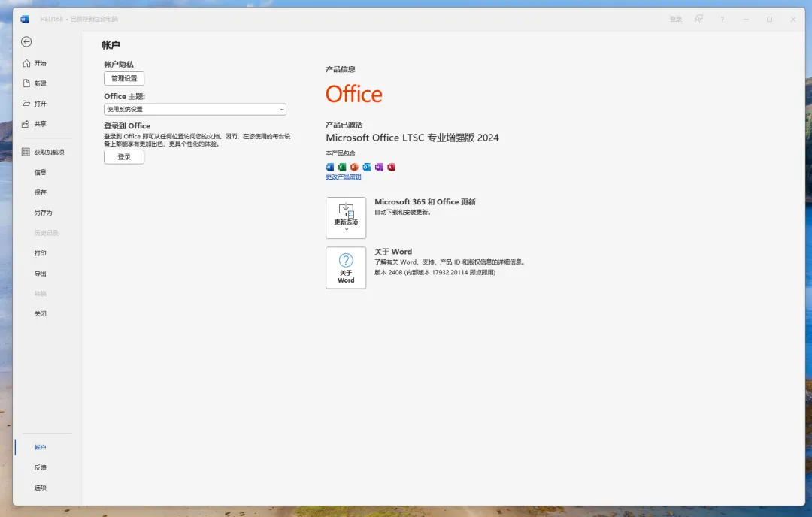
Task: Open the 更新选项 update options menu
Action: (346, 218)
